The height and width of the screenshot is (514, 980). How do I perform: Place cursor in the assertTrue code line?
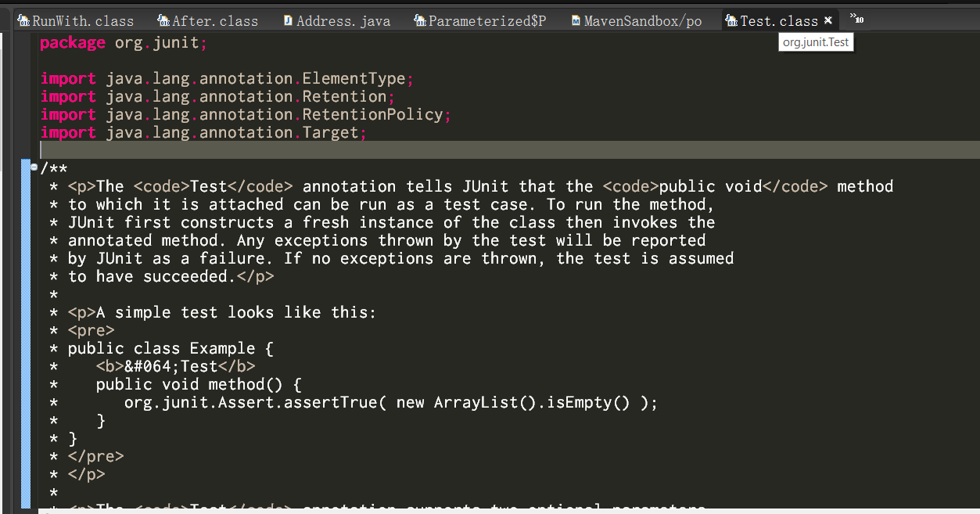tap(391, 402)
